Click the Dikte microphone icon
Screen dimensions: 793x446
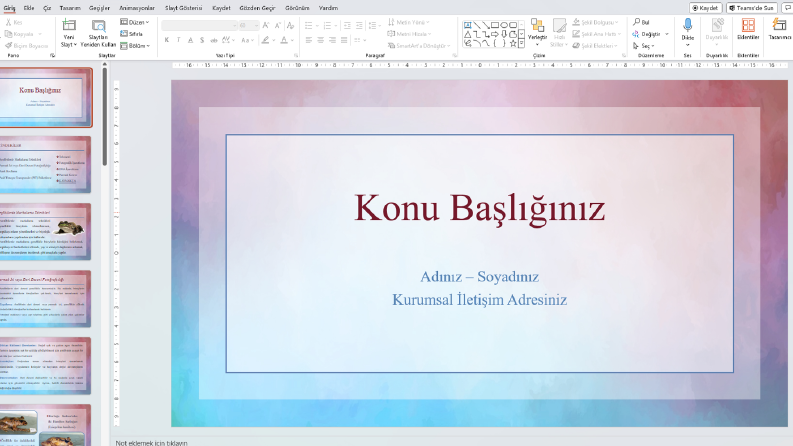pos(688,25)
